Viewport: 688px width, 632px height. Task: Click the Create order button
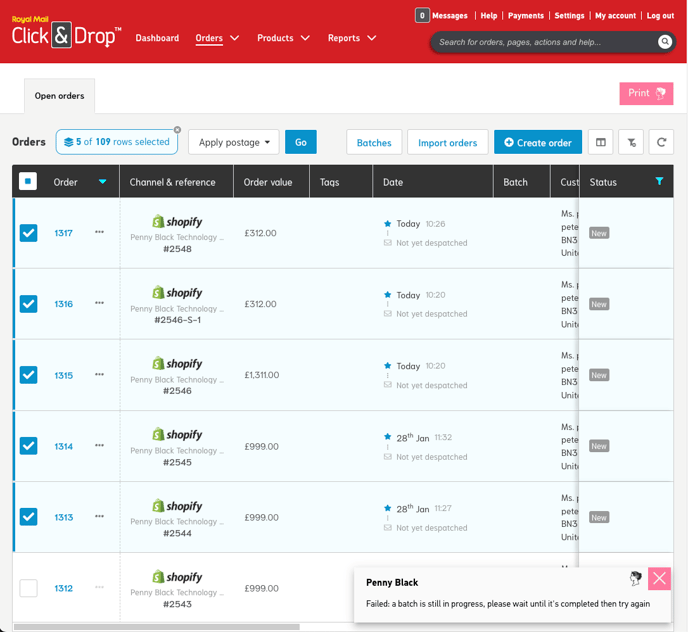click(538, 143)
